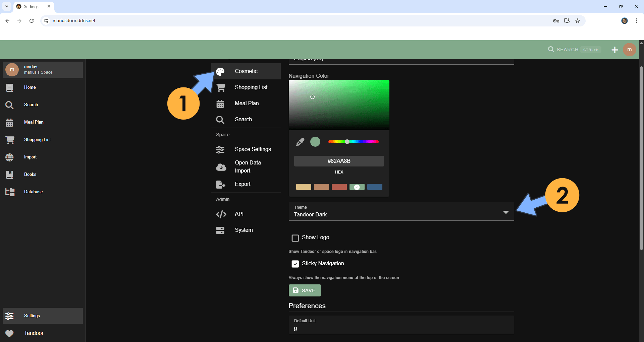Select the API code brackets icon

221,214
